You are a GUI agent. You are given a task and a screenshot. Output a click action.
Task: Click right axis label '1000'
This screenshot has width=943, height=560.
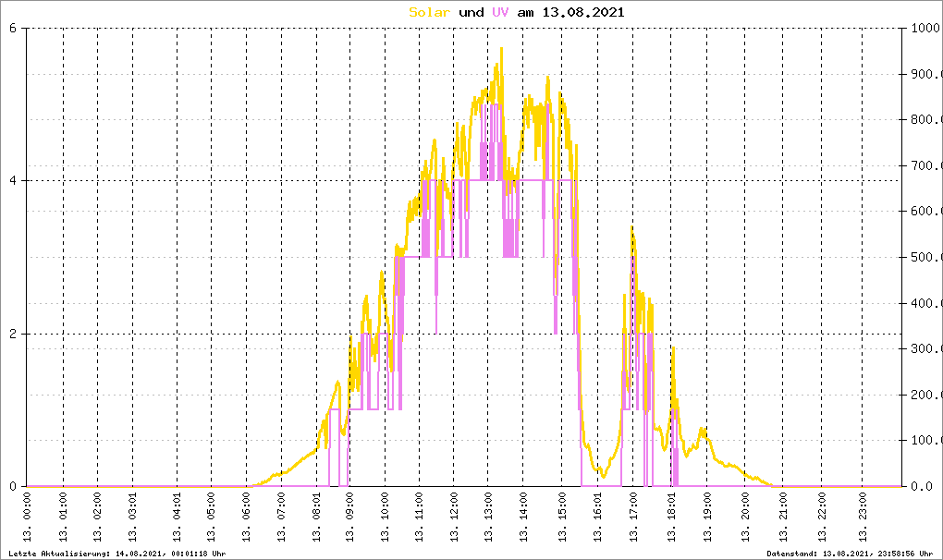click(925, 28)
